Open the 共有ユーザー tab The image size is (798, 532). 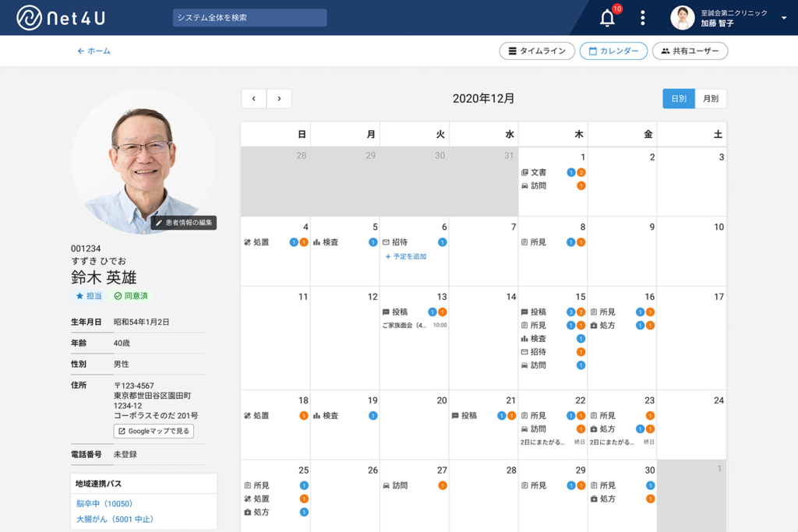(690, 51)
